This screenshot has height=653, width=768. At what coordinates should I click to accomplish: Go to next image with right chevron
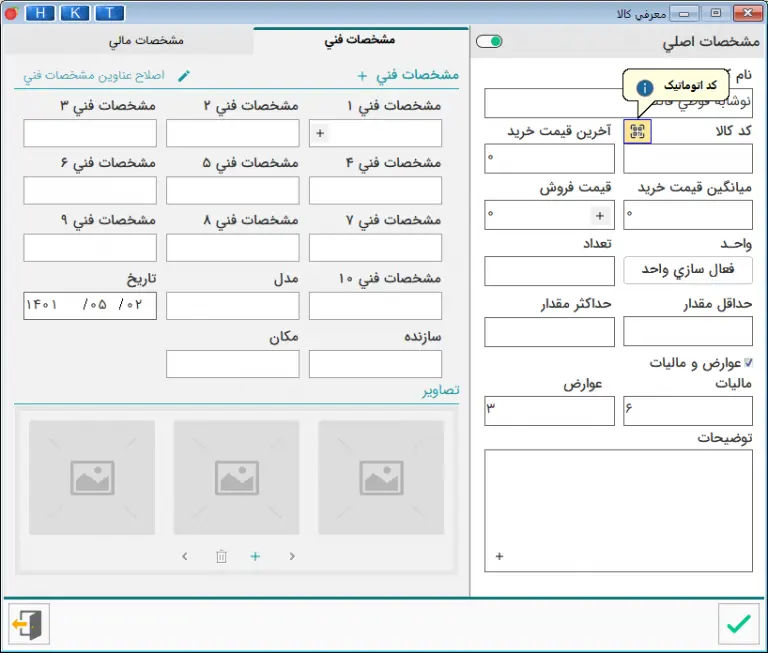pos(292,556)
